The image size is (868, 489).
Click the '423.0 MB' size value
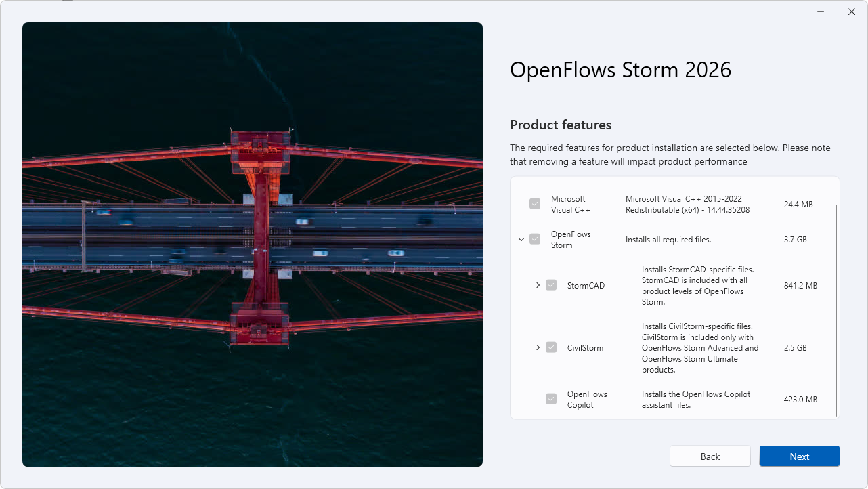800,399
